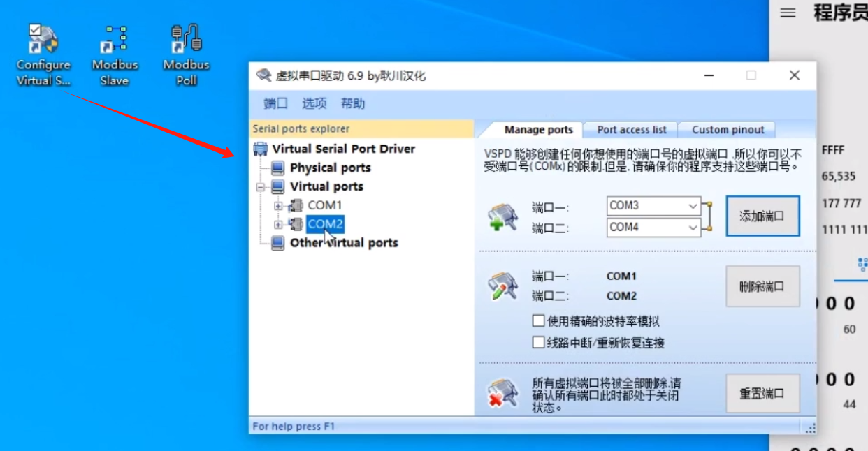Switch to the Custom pinout tab
The image size is (868, 451).
coord(728,130)
